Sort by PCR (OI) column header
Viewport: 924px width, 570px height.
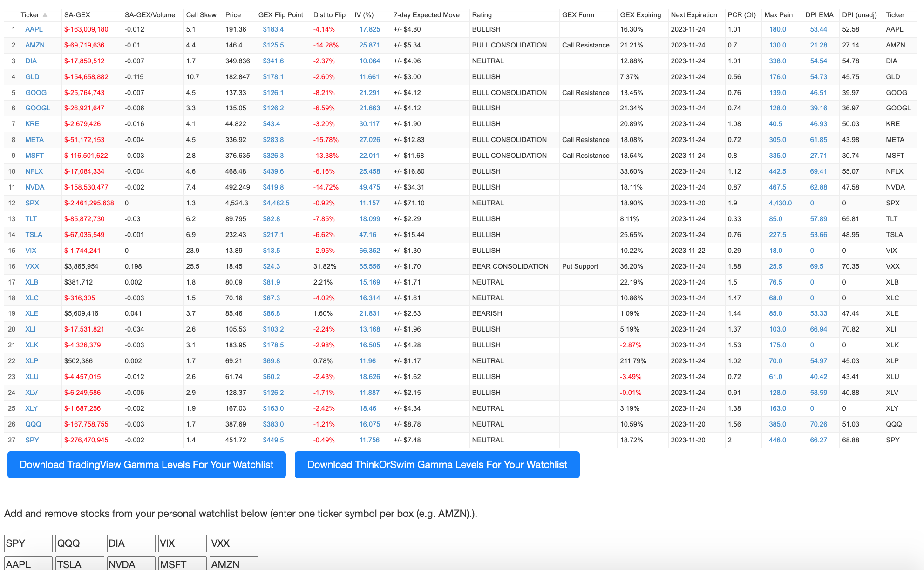(x=741, y=15)
